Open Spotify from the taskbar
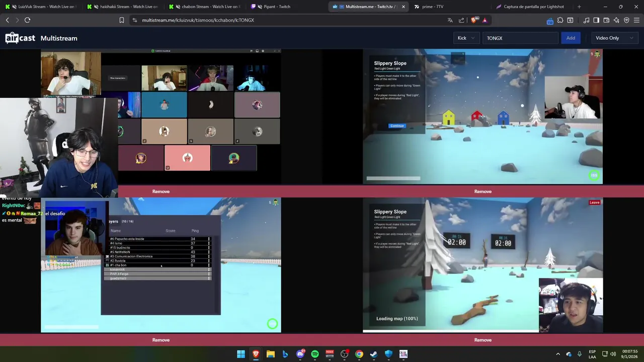Viewport: 644px width, 362px height. tap(315, 354)
